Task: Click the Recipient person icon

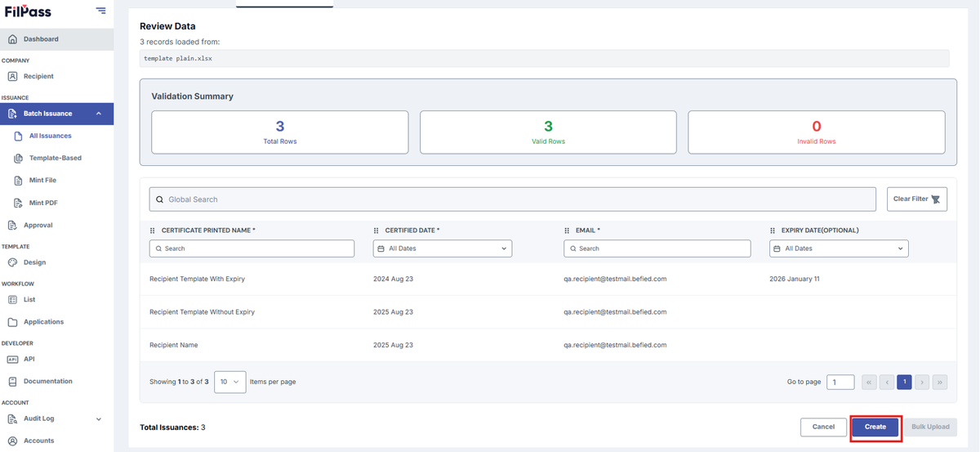Action: click(x=12, y=76)
